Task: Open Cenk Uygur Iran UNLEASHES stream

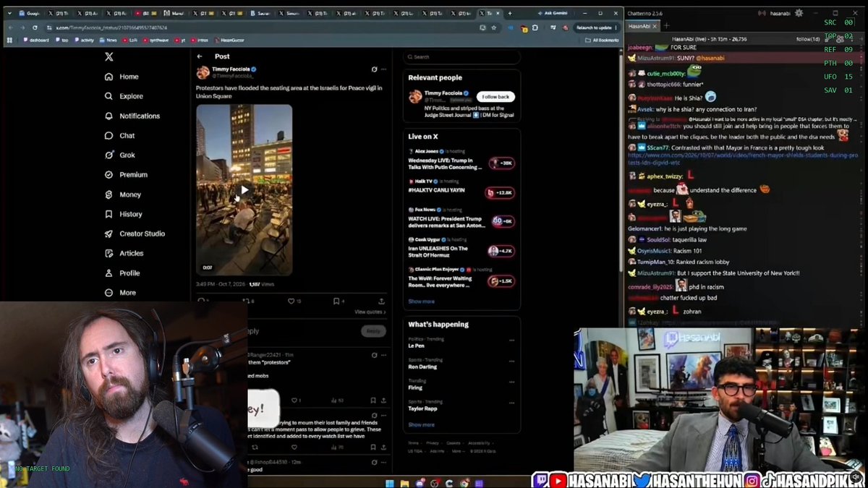Action: pyautogui.click(x=461, y=247)
